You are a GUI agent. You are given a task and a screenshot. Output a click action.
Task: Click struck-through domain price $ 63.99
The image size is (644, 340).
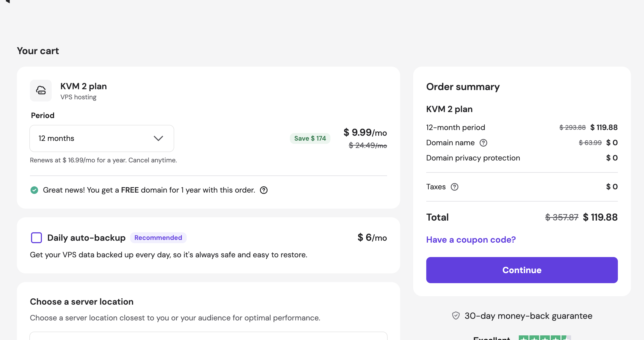click(590, 143)
